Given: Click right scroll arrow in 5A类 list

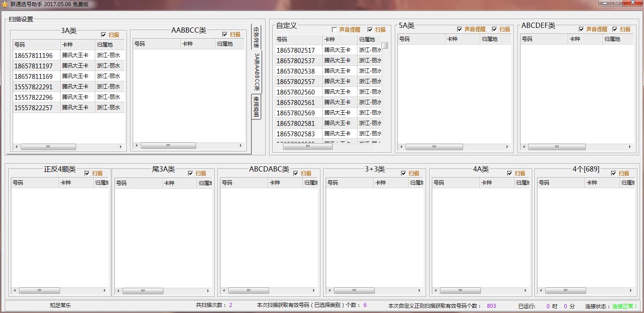Looking at the screenshot, I should coord(507,147).
